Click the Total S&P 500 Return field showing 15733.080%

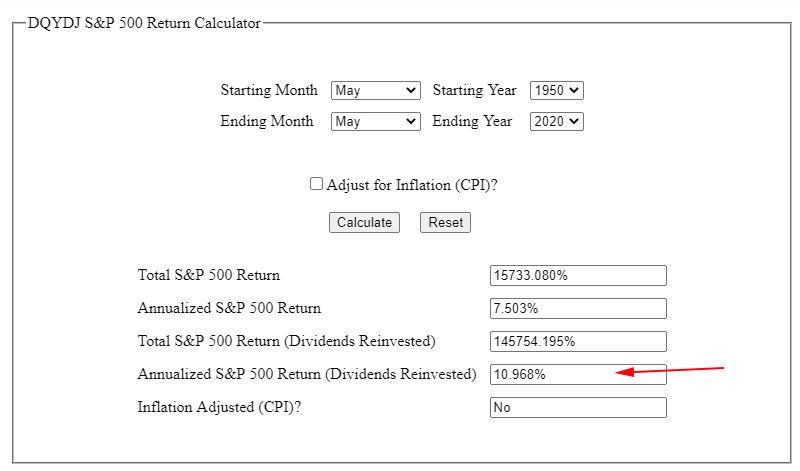pos(577,275)
